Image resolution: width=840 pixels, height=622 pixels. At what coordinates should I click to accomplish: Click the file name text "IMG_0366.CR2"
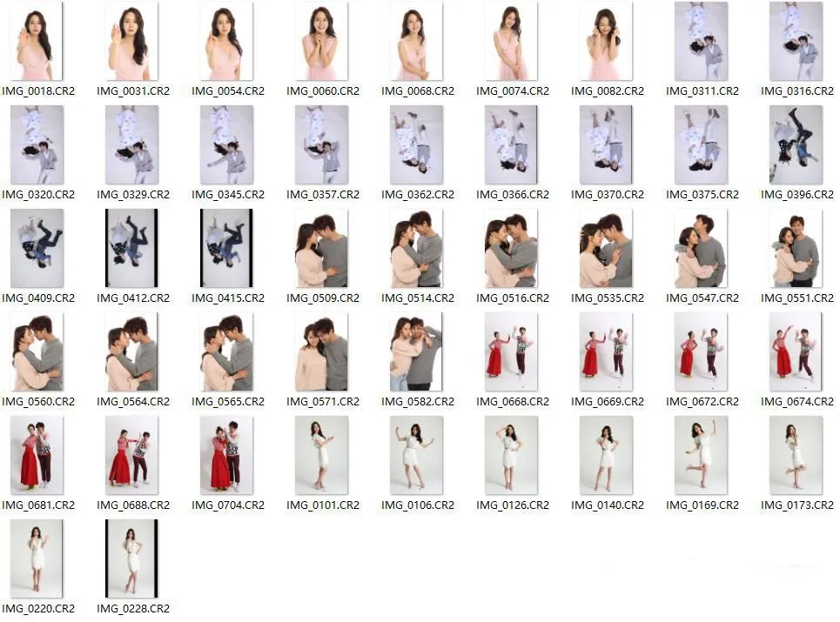click(512, 194)
